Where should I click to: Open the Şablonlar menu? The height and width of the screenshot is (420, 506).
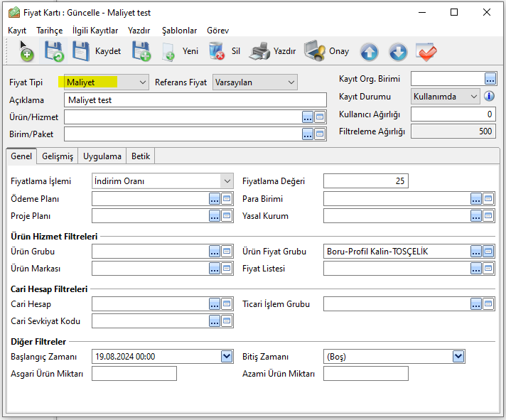point(179,31)
